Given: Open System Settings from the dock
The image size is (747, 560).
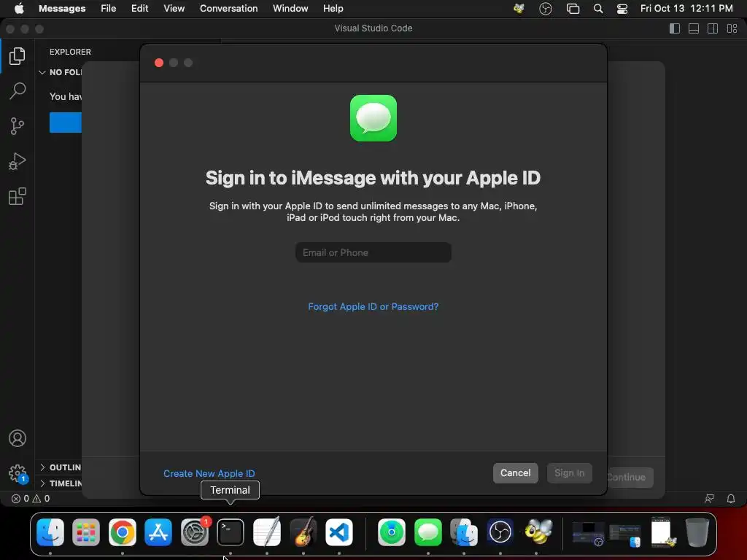Looking at the screenshot, I should (x=194, y=532).
